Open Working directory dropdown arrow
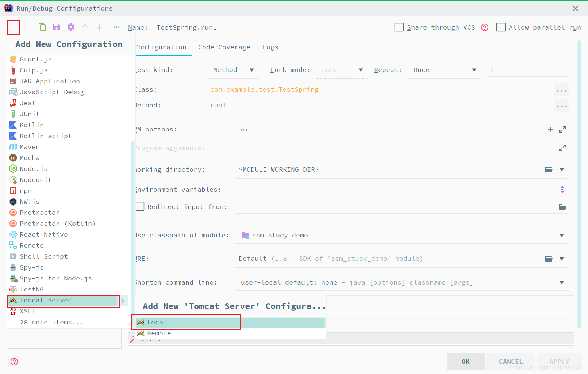 (562, 169)
